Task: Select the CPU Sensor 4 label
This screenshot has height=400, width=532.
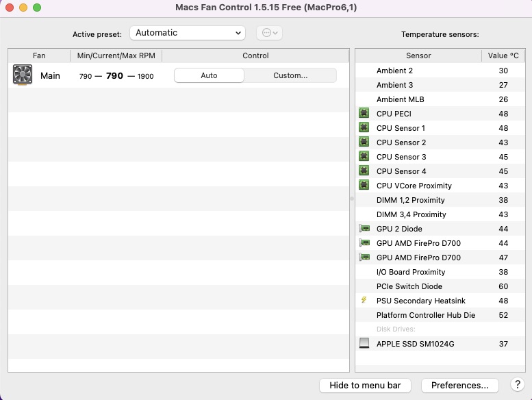Action: [x=401, y=171]
